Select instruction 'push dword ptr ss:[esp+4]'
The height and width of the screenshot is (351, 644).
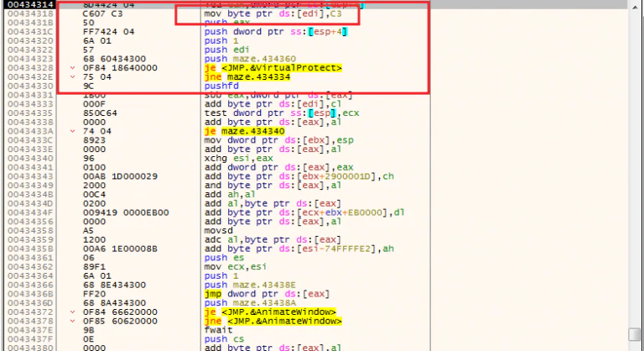point(276,32)
